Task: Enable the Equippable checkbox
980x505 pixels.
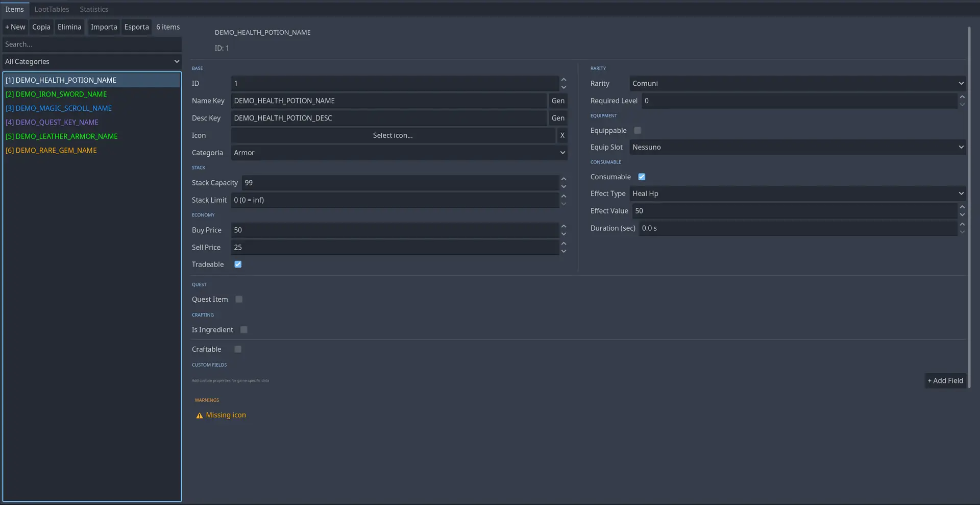Action: [637, 130]
